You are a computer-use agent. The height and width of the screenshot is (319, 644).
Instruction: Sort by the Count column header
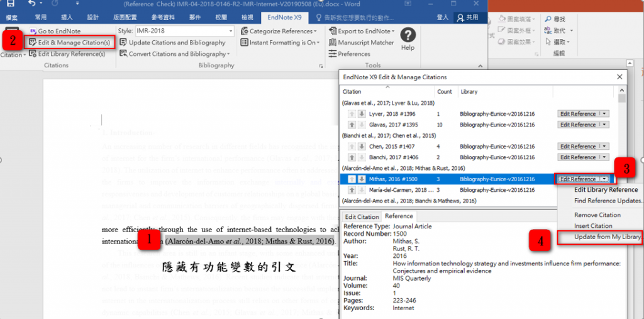[x=446, y=92]
